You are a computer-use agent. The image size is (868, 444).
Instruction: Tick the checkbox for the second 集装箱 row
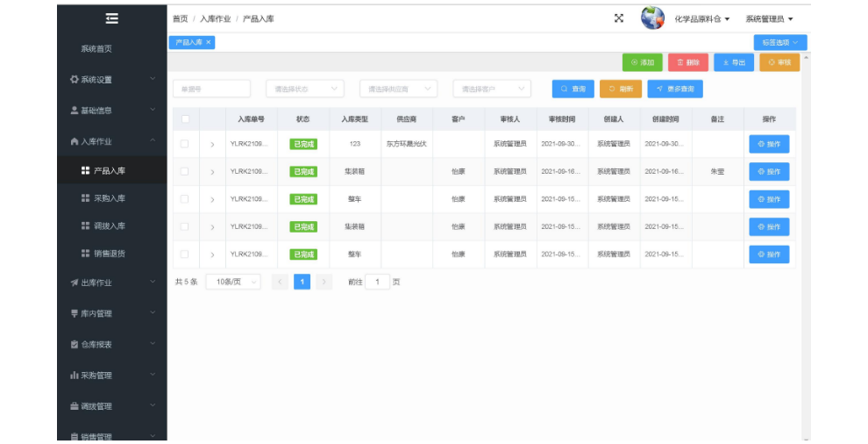184,226
